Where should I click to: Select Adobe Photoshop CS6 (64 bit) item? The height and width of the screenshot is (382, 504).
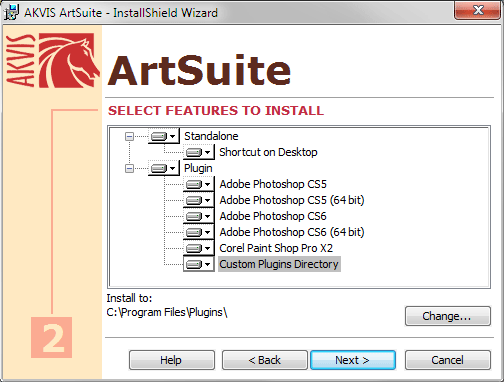[292, 232]
